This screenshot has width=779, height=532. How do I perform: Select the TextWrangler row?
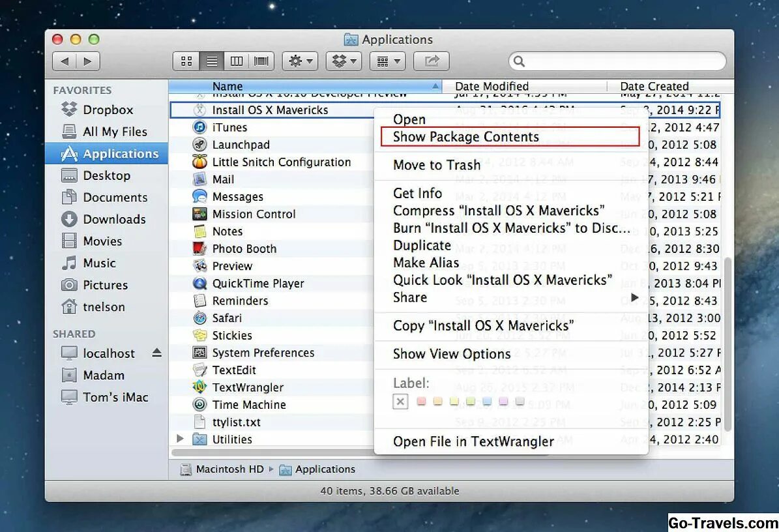(x=271, y=388)
